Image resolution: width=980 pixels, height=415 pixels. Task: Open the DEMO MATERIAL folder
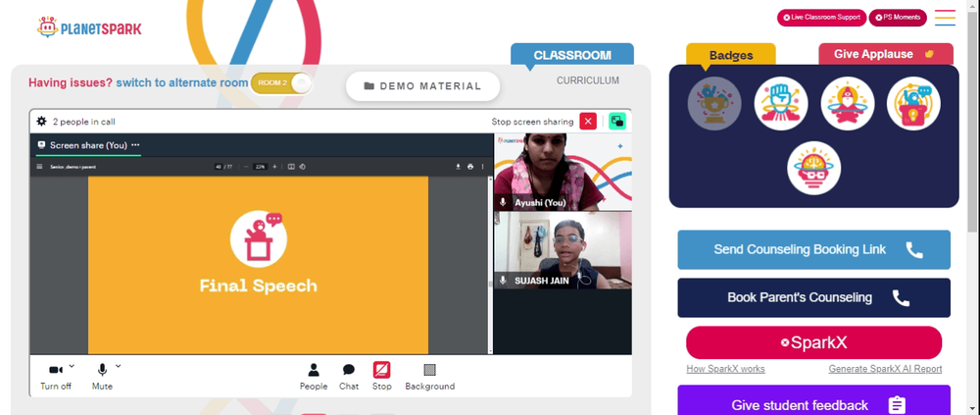click(x=423, y=86)
